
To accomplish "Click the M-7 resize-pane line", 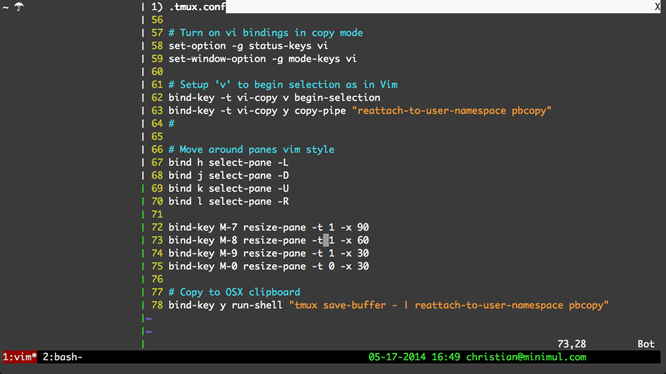I will coord(268,228).
